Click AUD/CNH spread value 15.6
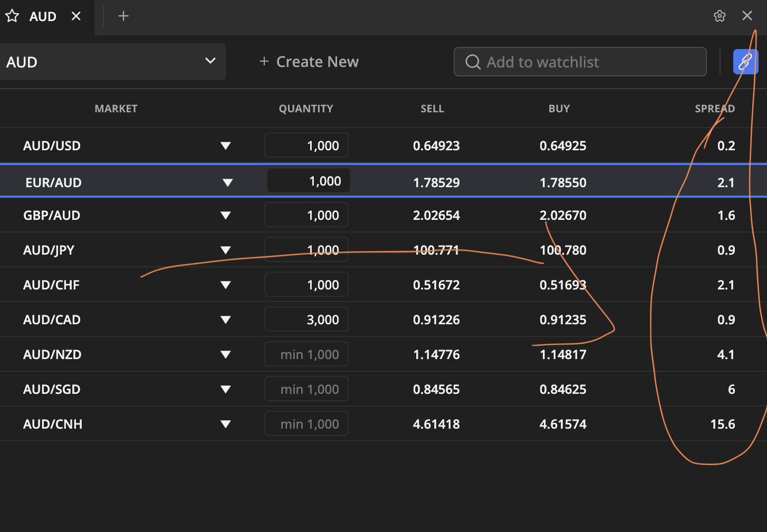Viewport: 767px width, 532px height. [723, 424]
